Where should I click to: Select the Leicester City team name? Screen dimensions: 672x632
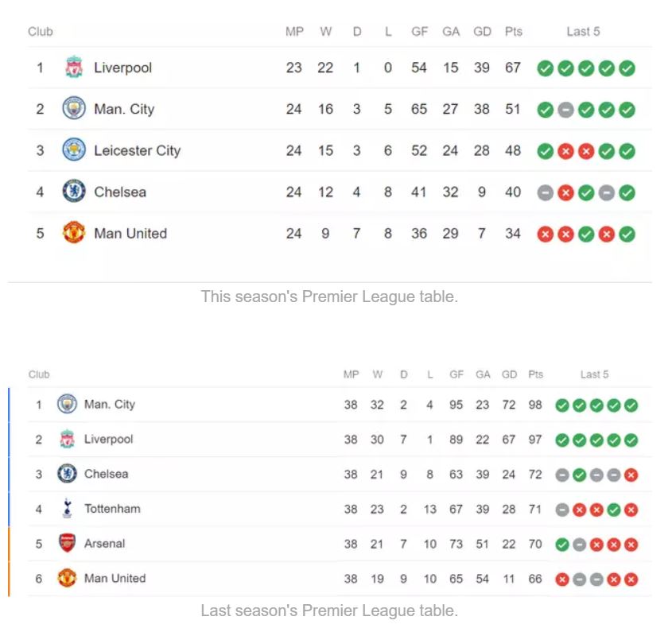(137, 150)
